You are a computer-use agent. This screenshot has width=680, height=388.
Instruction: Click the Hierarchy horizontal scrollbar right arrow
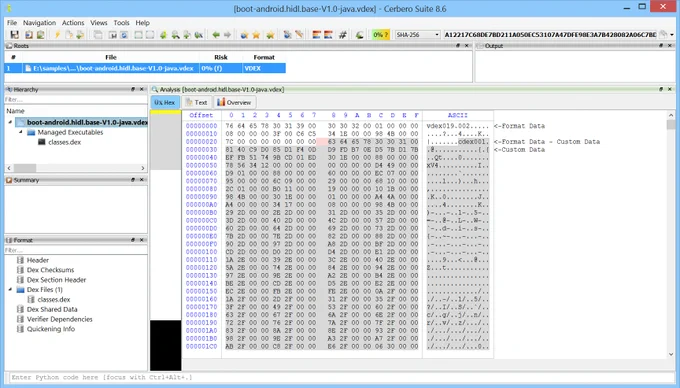click(143, 168)
